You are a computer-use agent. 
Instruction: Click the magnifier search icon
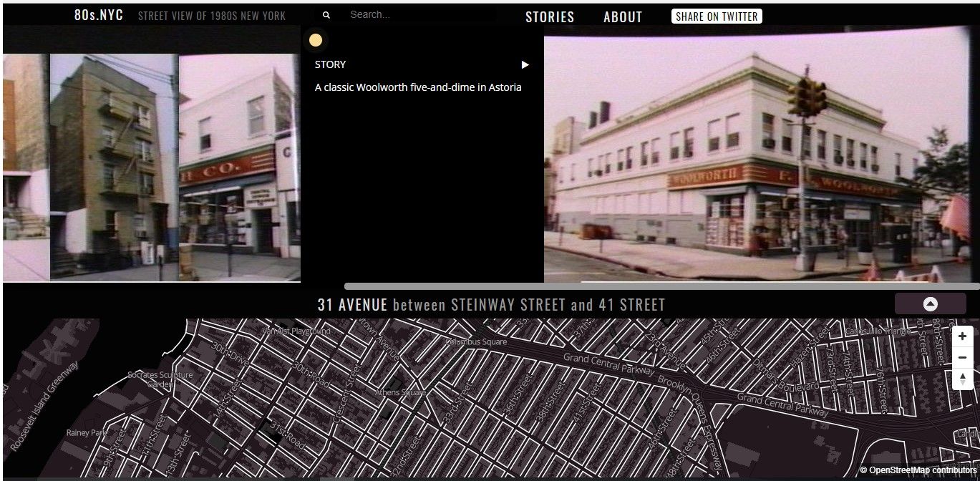326,15
